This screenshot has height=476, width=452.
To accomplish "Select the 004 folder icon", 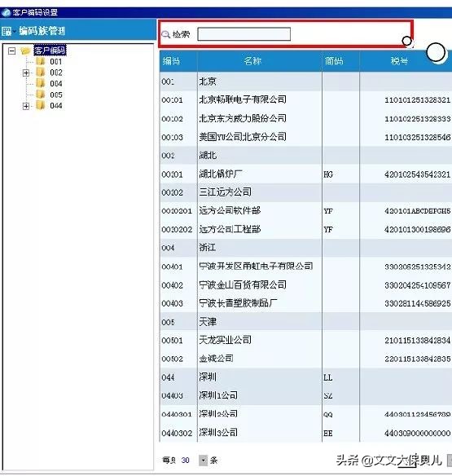I will pos(41,83).
